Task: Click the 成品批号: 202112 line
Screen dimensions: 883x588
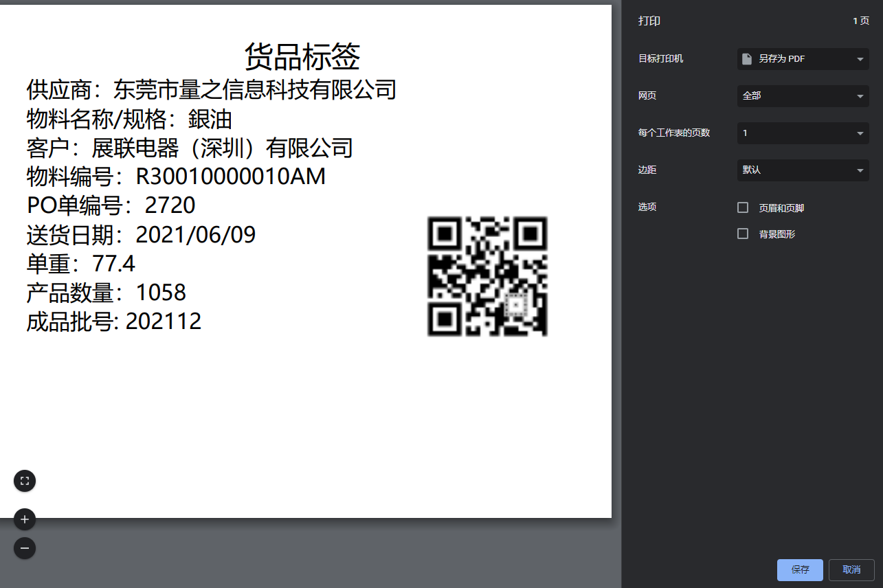Action: click(114, 321)
